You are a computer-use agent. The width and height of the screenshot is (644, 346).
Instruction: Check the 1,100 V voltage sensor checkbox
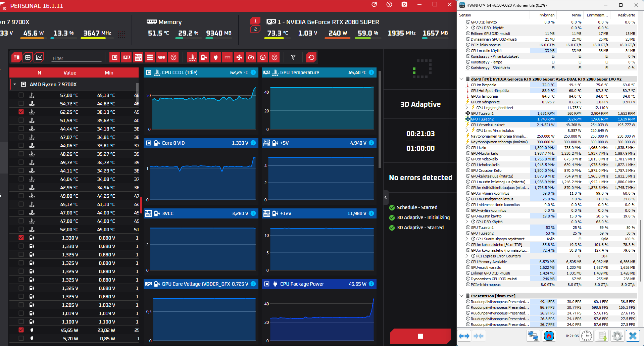point(21,322)
